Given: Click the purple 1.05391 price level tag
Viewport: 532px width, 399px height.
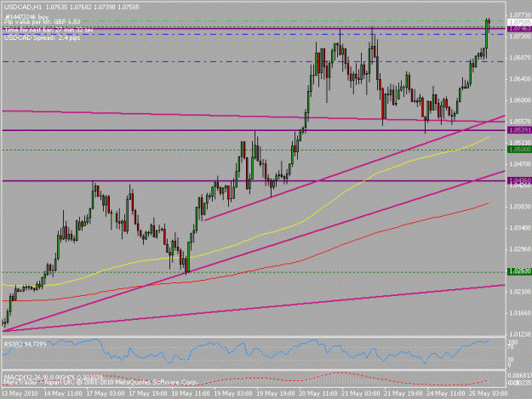Looking at the screenshot, I should (x=519, y=130).
